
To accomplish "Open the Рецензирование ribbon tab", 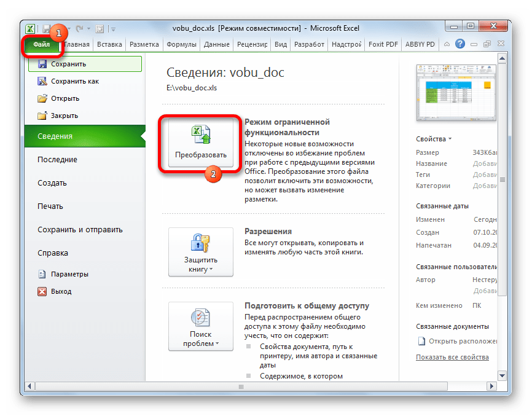I will 252,44.
